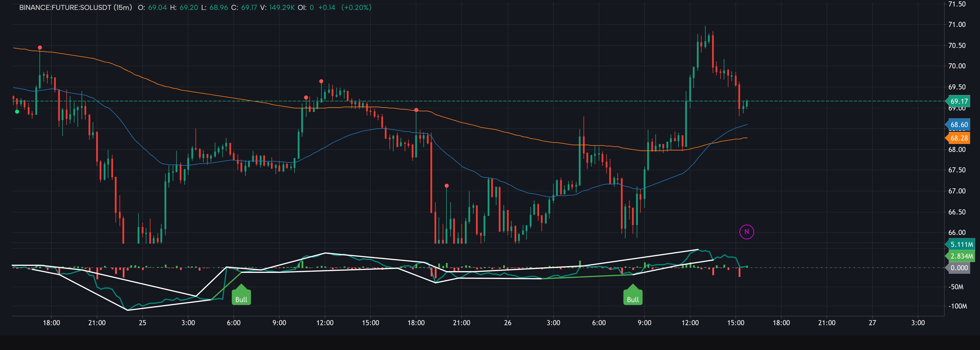Click the low value 68.96
The height and width of the screenshot is (350, 980).
coord(218,8)
